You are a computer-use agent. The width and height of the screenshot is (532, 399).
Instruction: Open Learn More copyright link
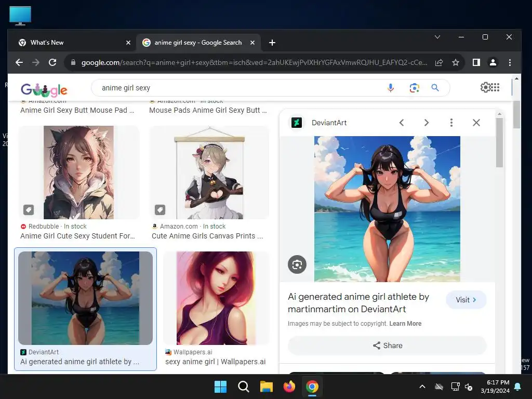[405, 324]
